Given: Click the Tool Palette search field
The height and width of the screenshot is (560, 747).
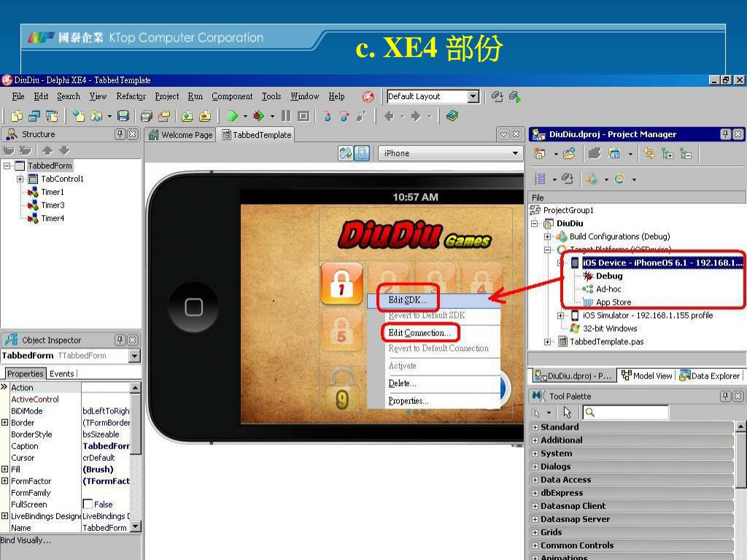Looking at the screenshot, I should point(626,413).
